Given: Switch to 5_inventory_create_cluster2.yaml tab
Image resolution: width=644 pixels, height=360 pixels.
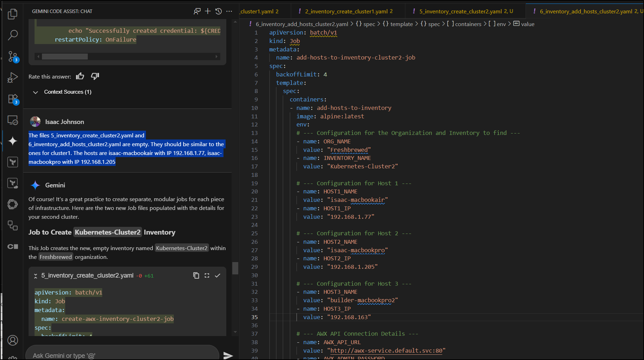Looking at the screenshot, I should [465, 11].
